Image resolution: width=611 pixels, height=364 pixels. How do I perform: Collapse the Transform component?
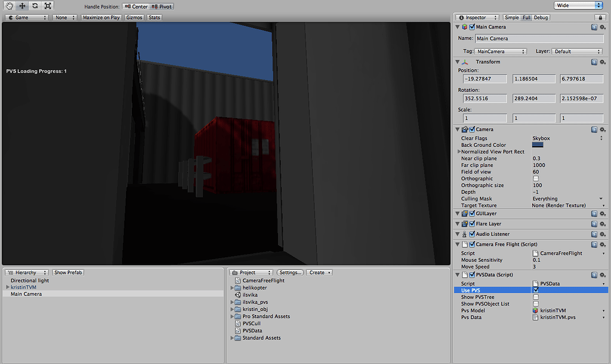click(x=457, y=61)
